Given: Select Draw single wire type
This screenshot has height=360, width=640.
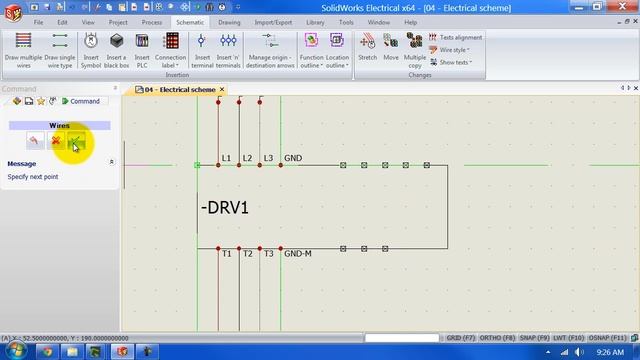Looking at the screenshot, I should tap(60, 50).
